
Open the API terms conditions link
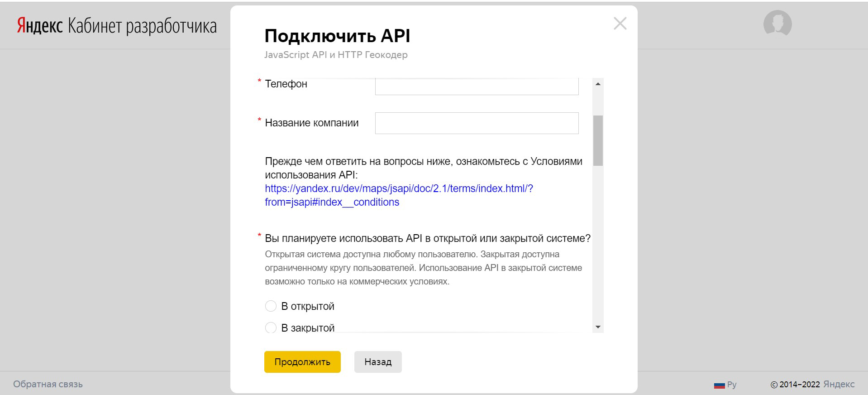(x=399, y=195)
